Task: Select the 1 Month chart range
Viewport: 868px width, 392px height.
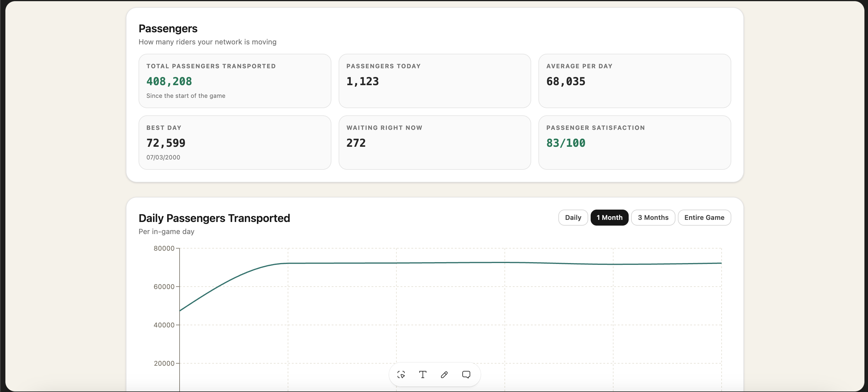Action: point(609,217)
